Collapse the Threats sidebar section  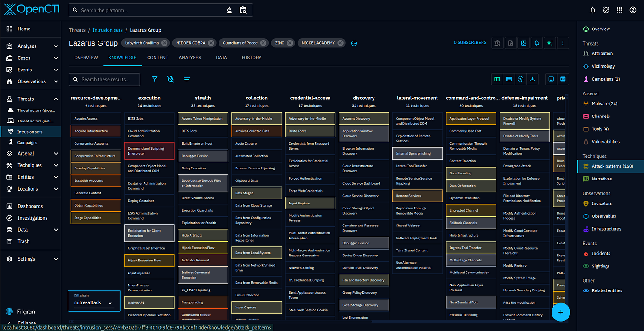(x=56, y=99)
